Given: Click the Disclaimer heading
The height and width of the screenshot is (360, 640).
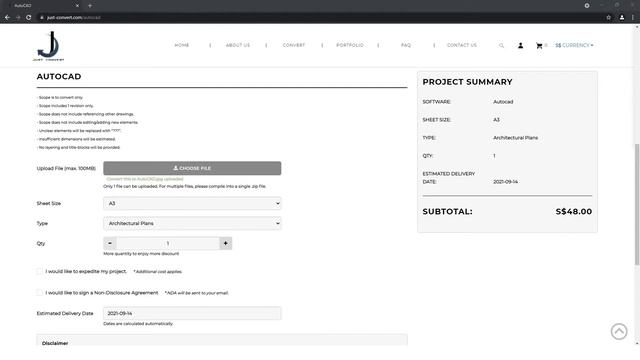Looking at the screenshot, I should pyautogui.click(x=55, y=343).
